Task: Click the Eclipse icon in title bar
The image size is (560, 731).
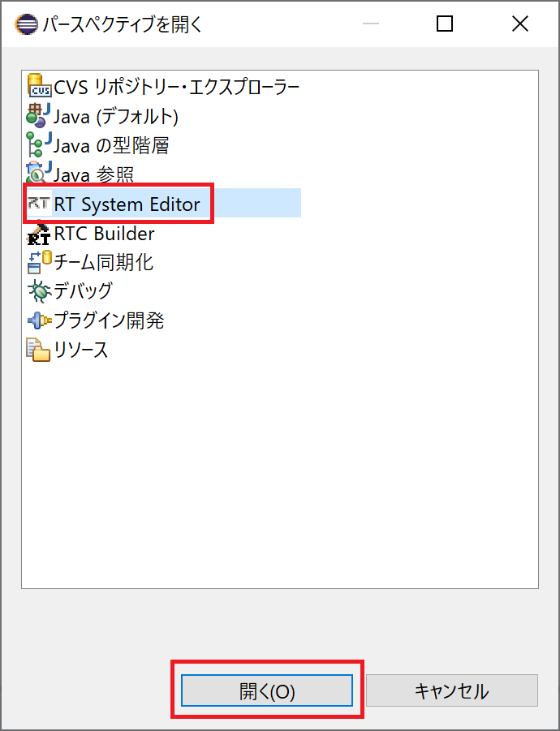Action: pyautogui.click(x=27, y=24)
